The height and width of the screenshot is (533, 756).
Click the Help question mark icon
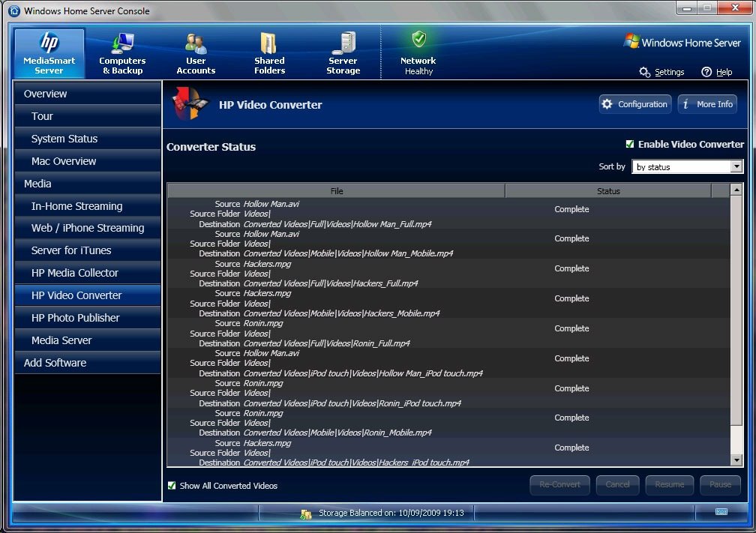pyautogui.click(x=706, y=72)
